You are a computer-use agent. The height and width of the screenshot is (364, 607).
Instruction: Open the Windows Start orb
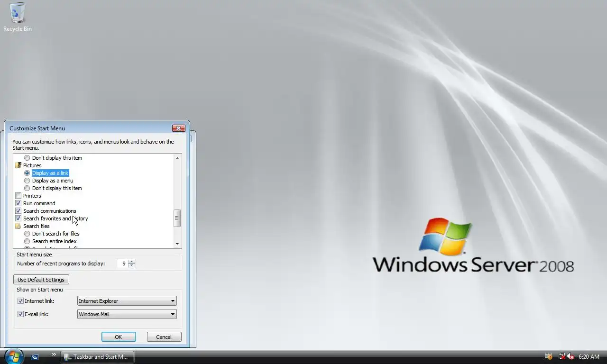(14, 356)
